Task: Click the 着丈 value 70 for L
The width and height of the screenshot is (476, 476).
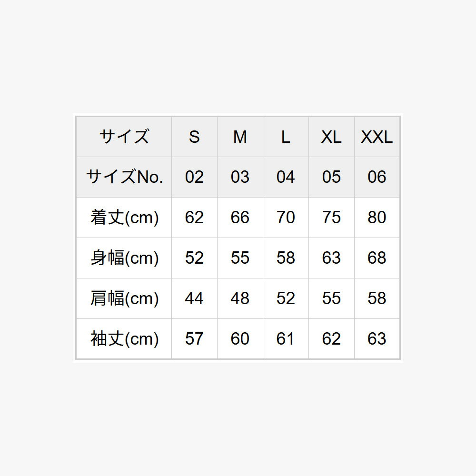Action: click(x=286, y=218)
